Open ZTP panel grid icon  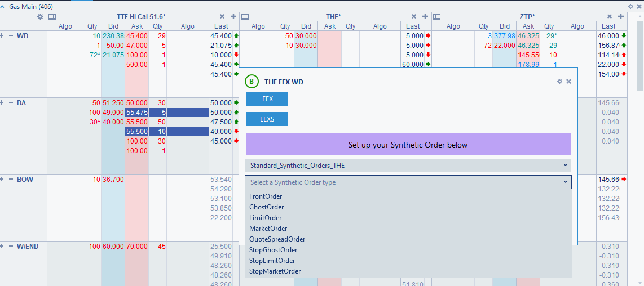(x=436, y=17)
